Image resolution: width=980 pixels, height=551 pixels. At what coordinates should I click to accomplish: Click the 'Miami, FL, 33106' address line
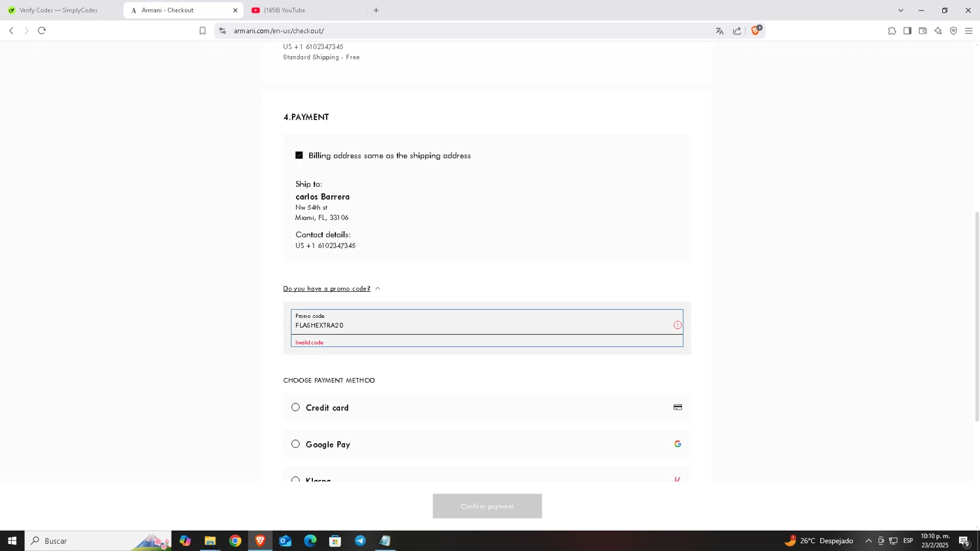(322, 217)
